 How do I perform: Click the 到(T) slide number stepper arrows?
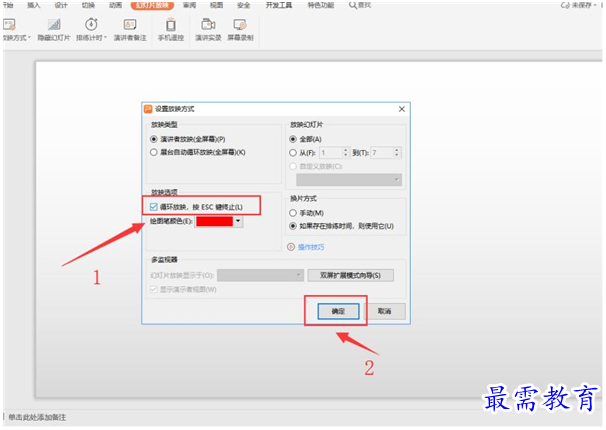coord(397,153)
